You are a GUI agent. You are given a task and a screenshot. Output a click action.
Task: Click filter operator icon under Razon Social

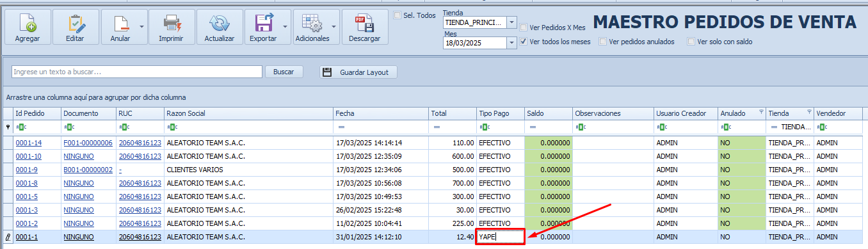tap(172, 127)
